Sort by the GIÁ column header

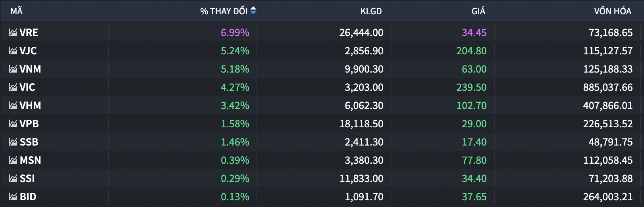point(478,11)
